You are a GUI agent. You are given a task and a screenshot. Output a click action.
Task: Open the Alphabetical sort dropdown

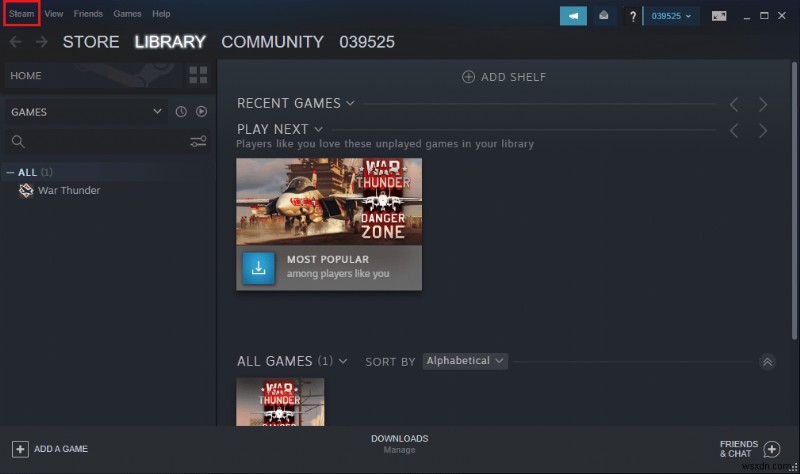click(x=465, y=361)
